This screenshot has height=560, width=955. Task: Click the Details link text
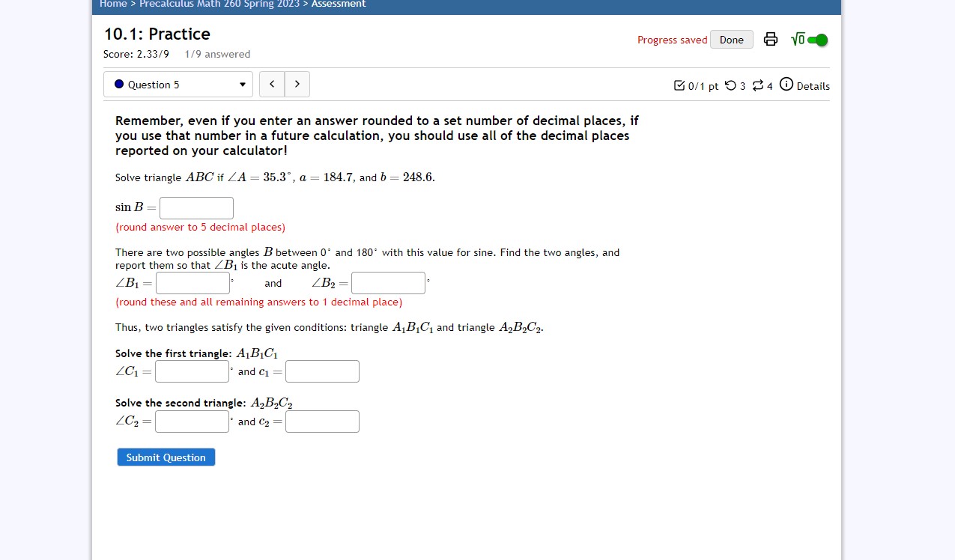point(813,86)
